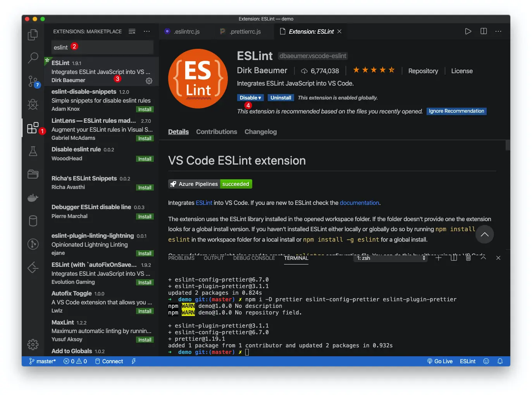Install Debugger ESLint disable line
The image size is (532, 395).
(145, 217)
